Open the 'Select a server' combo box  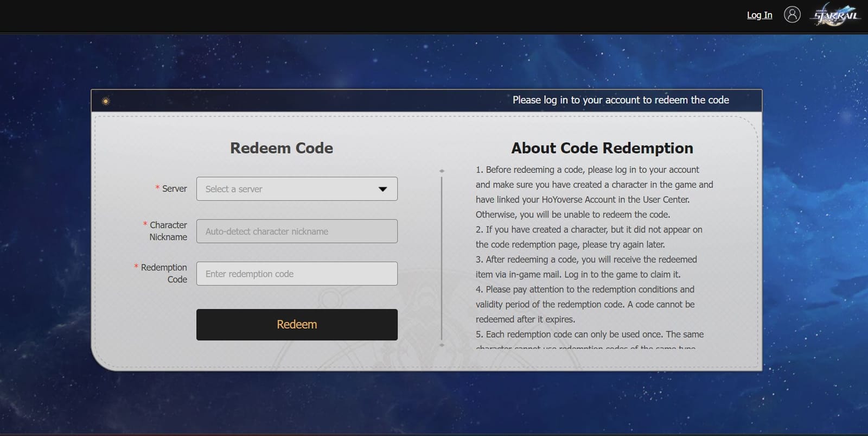pyautogui.click(x=288, y=189)
